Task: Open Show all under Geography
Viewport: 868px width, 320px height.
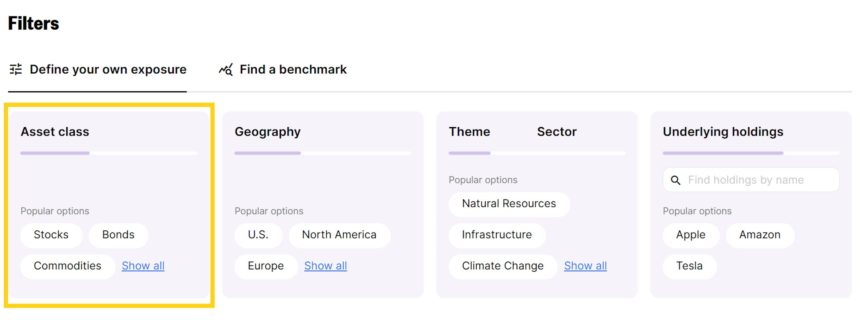Action: pos(325,266)
